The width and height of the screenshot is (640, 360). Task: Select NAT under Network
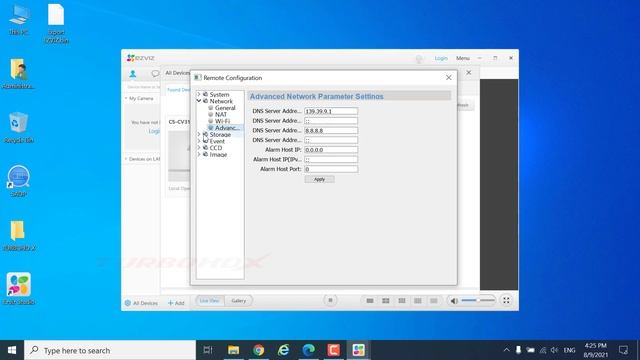[221, 115]
